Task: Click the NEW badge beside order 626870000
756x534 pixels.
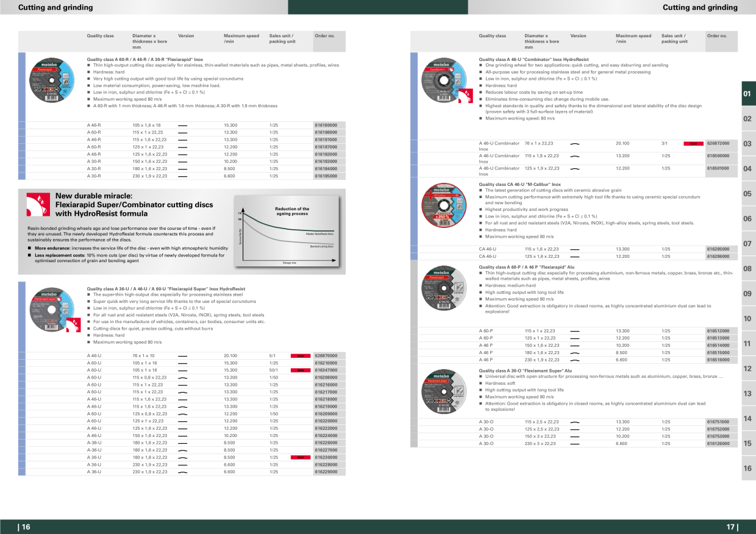Action: click(x=300, y=355)
